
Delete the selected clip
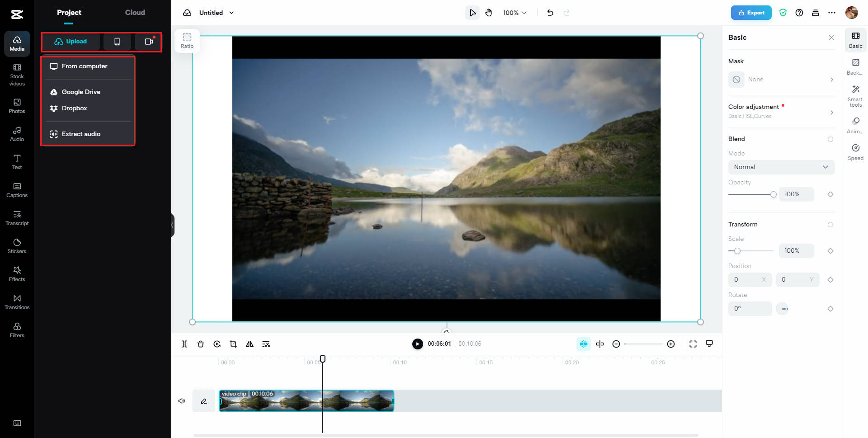click(201, 344)
